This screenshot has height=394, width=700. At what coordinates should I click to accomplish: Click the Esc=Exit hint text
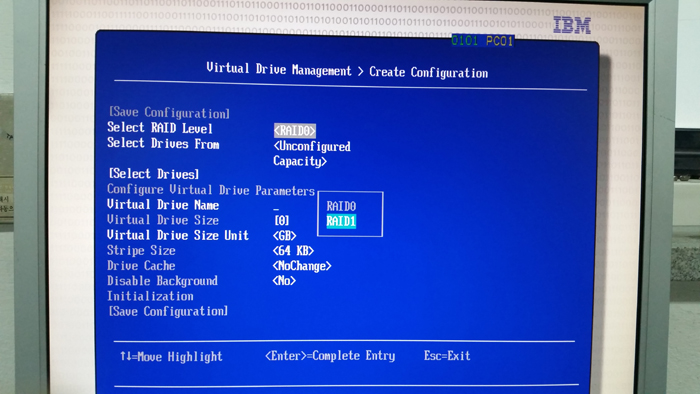pyautogui.click(x=447, y=356)
